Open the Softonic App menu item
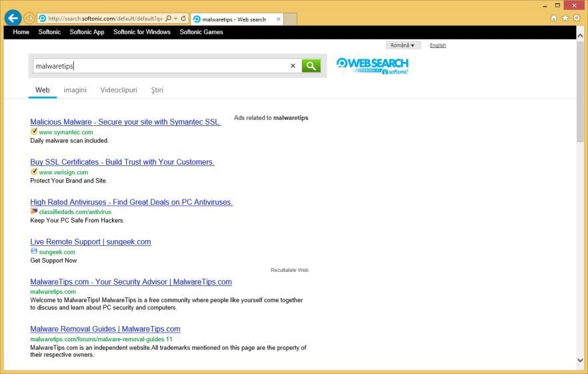 click(87, 32)
